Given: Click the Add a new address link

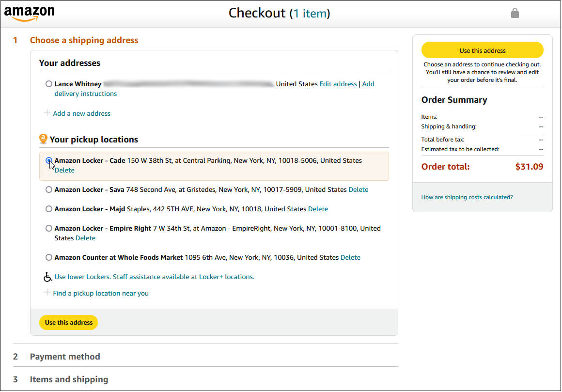Looking at the screenshot, I should 82,113.
